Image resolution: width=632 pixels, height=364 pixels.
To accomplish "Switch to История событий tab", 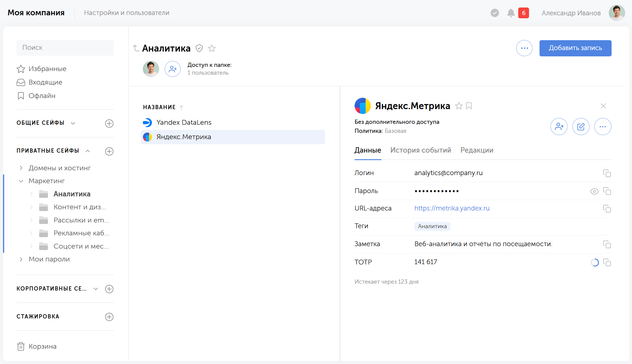I will 421,150.
